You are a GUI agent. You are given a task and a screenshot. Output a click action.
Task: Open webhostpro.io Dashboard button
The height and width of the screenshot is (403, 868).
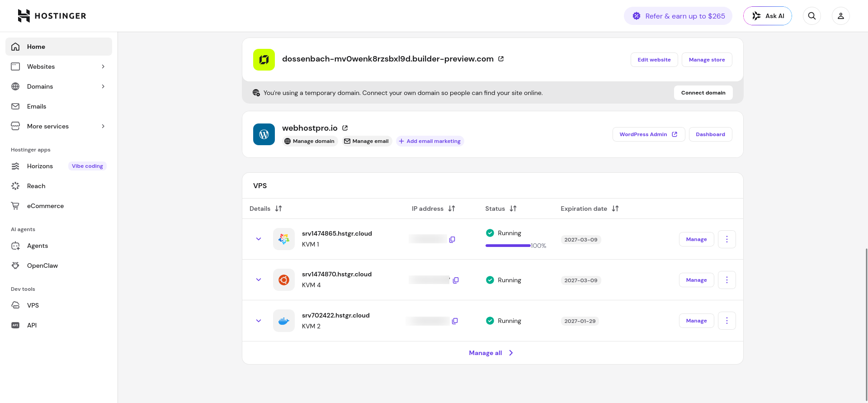tap(711, 134)
